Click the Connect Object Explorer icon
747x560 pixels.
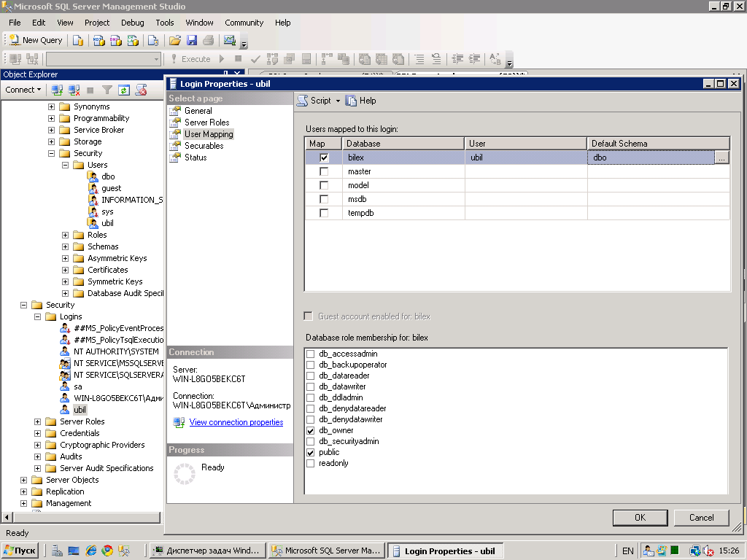(57, 90)
